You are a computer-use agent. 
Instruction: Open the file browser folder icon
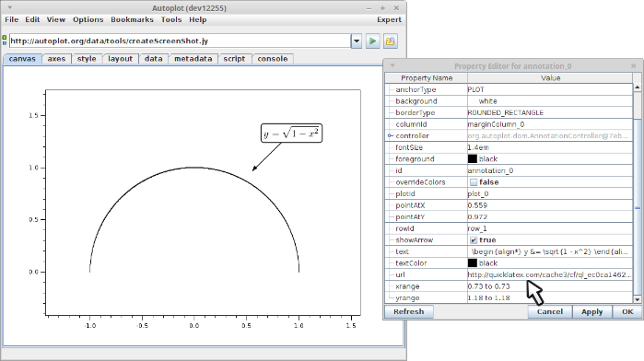click(391, 41)
